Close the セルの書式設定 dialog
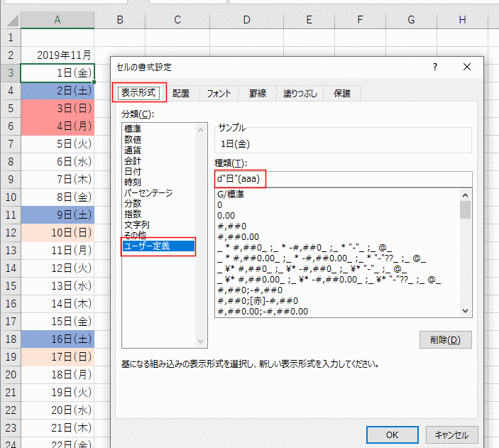Screen dimensions: 499x448 click(466, 67)
